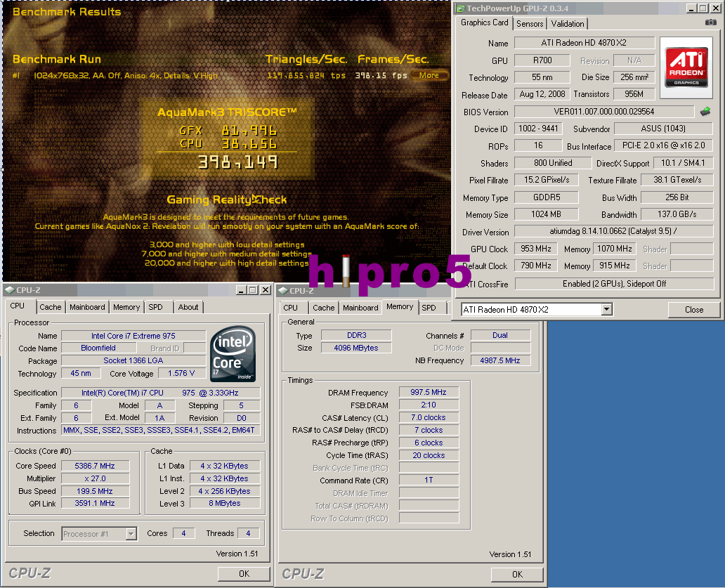The height and width of the screenshot is (588, 725).
Task: Click the BIOS Version field VER011.007.000.000.029564
Action: click(x=604, y=112)
